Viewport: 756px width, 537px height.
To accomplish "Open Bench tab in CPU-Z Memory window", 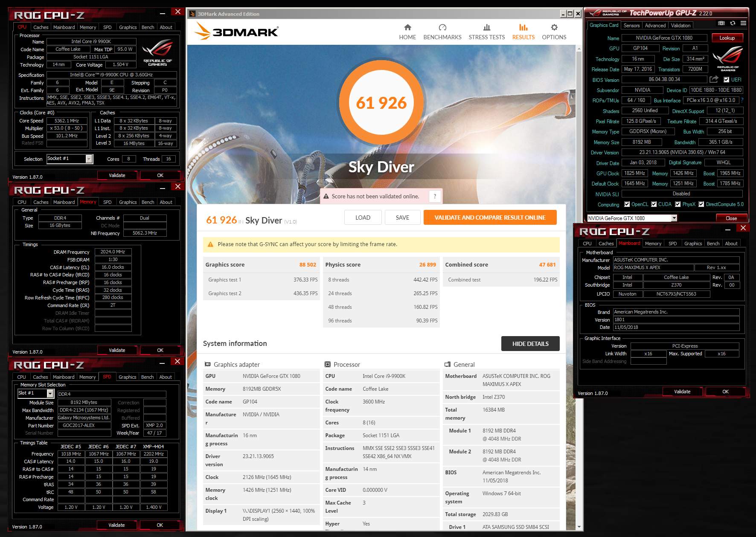I will point(148,202).
